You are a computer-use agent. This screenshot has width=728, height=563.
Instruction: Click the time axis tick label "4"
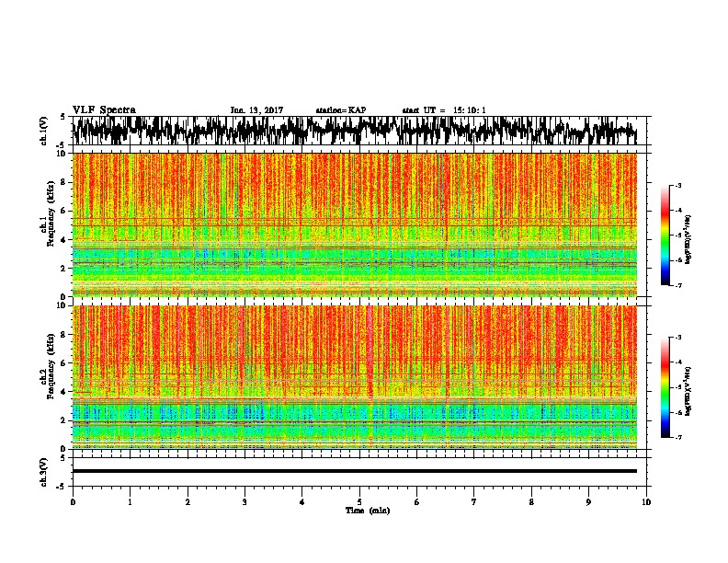click(301, 502)
